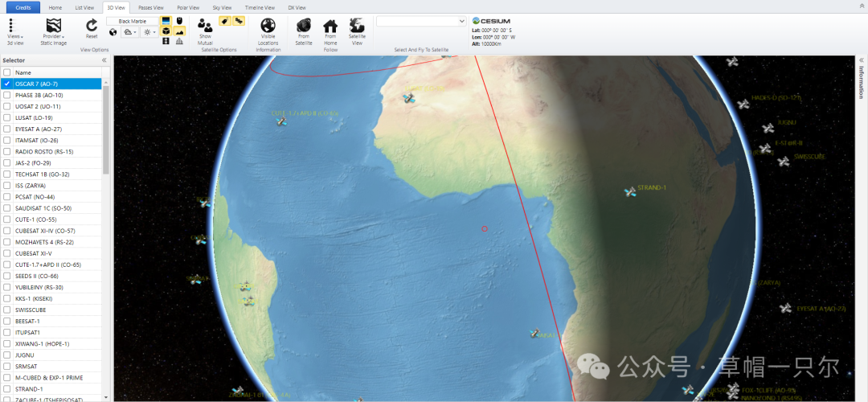
Task: Click the triangular peaks icon below terrain
Action: coord(179,42)
